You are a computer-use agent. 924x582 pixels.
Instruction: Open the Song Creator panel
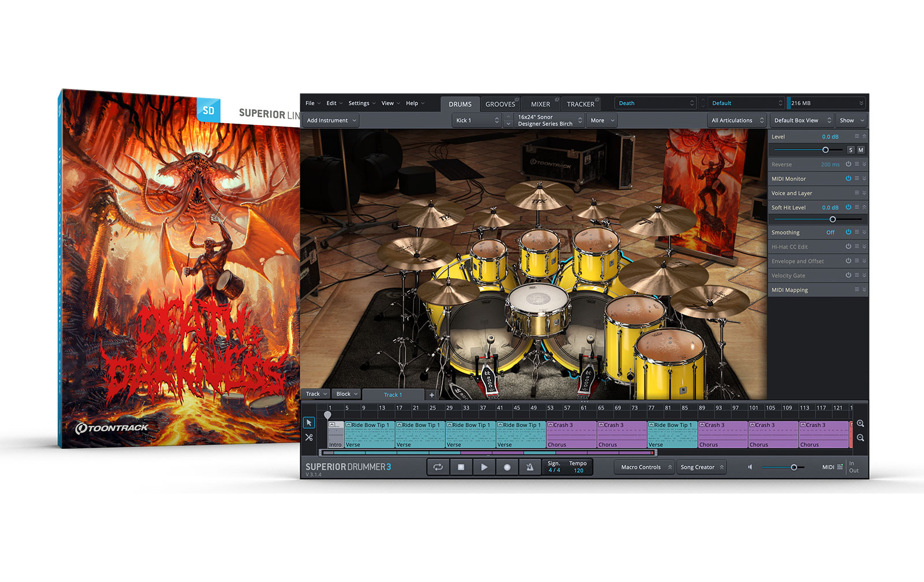pos(702,467)
